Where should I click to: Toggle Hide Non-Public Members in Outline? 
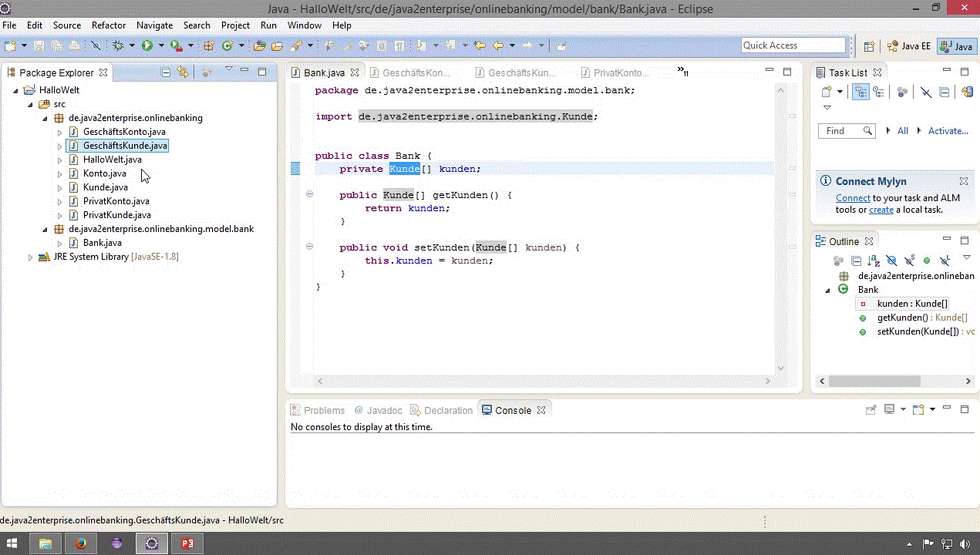coord(927,261)
